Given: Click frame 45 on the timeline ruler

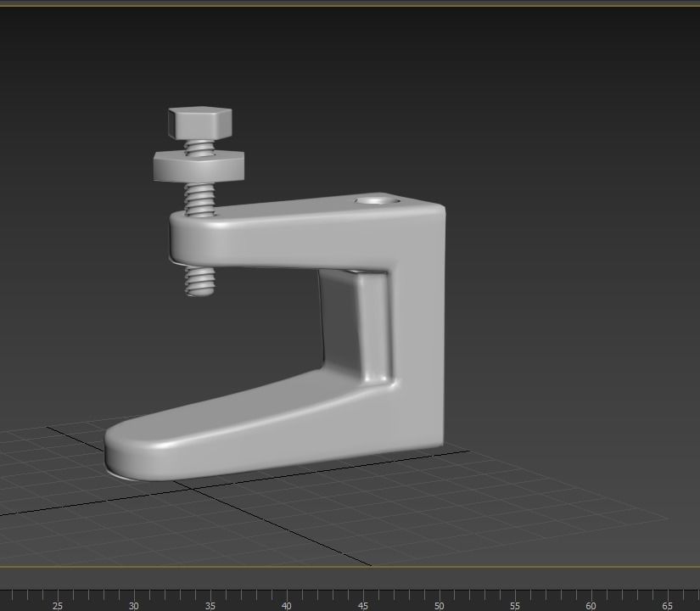Looking at the screenshot, I should coord(362,606).
